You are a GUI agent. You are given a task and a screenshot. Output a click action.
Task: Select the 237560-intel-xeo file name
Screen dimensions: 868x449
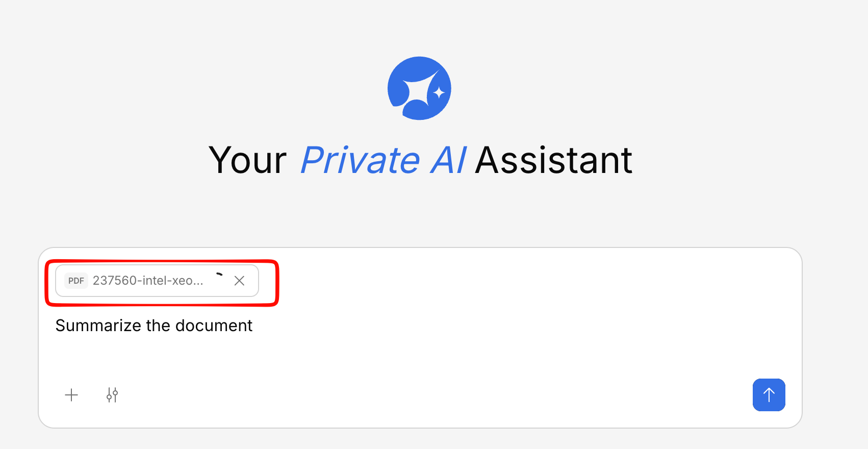[148, 281]
